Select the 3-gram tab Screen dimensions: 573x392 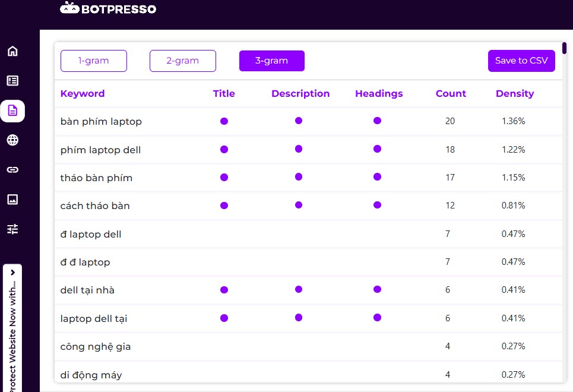272,61
